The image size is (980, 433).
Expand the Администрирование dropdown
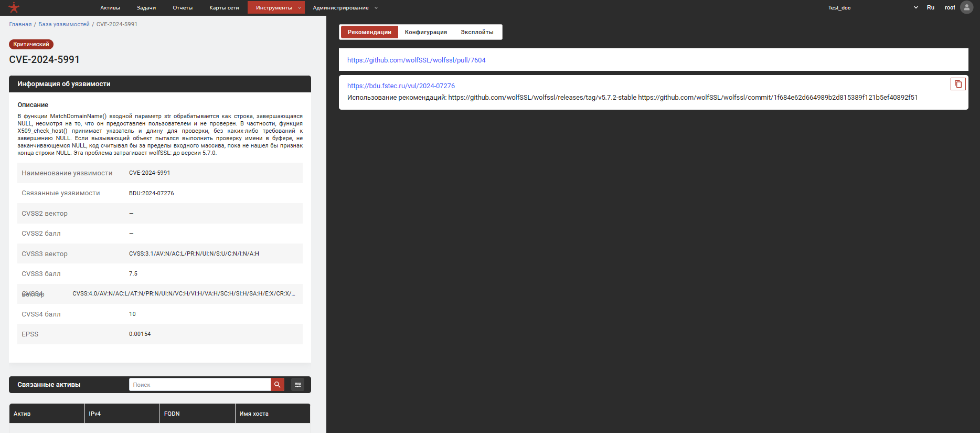[x=376, y=8]
